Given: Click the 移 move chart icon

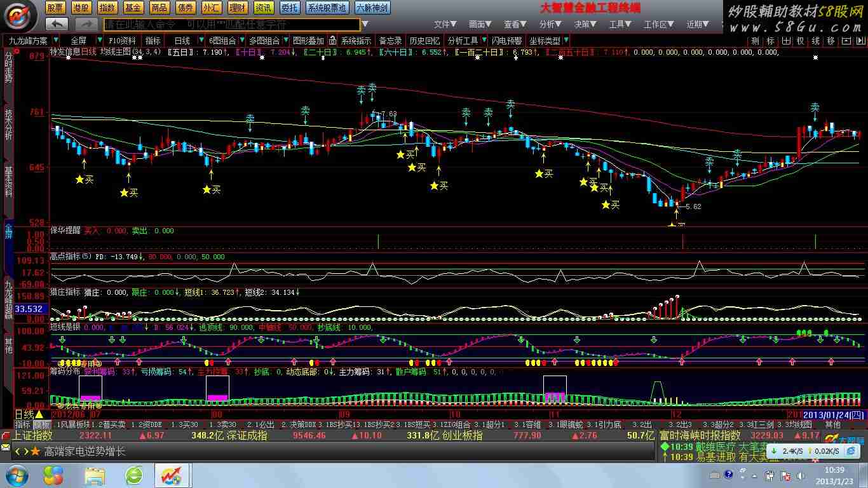Looking at the screenshot, I should tap(831, 41).
